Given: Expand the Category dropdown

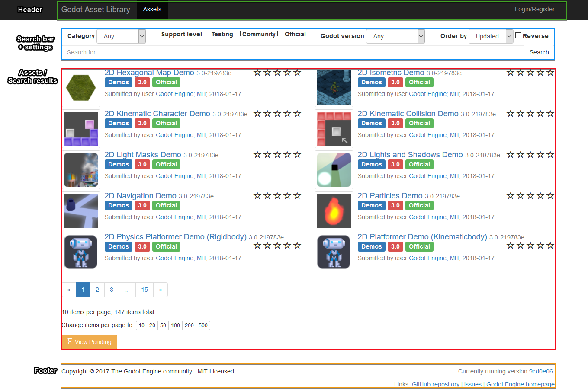Looking at the screenshot, I should click(x=121, y=36).
